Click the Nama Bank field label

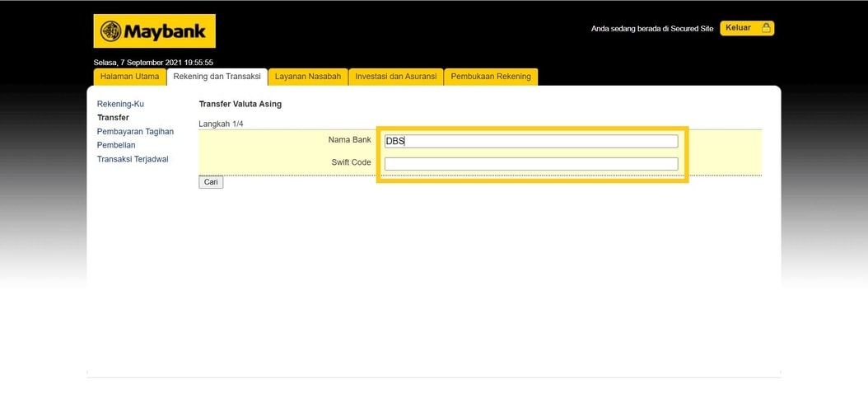click(x=349, y=140)
